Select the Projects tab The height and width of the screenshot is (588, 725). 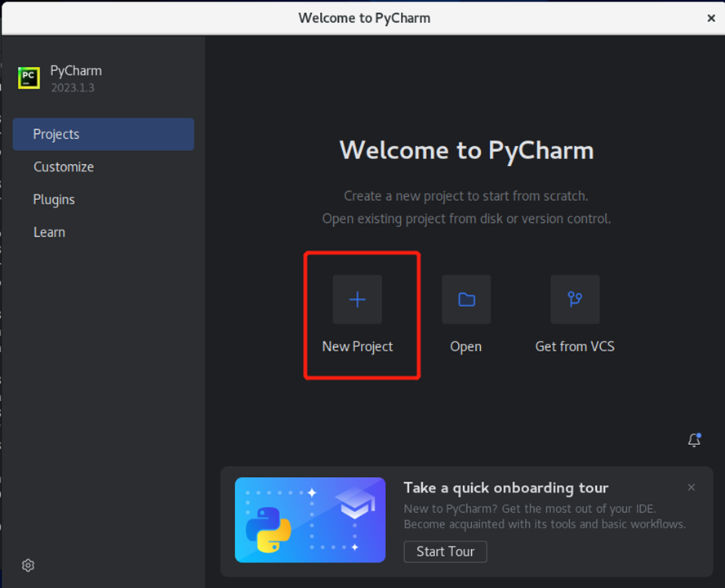click(x=104, y=134)
